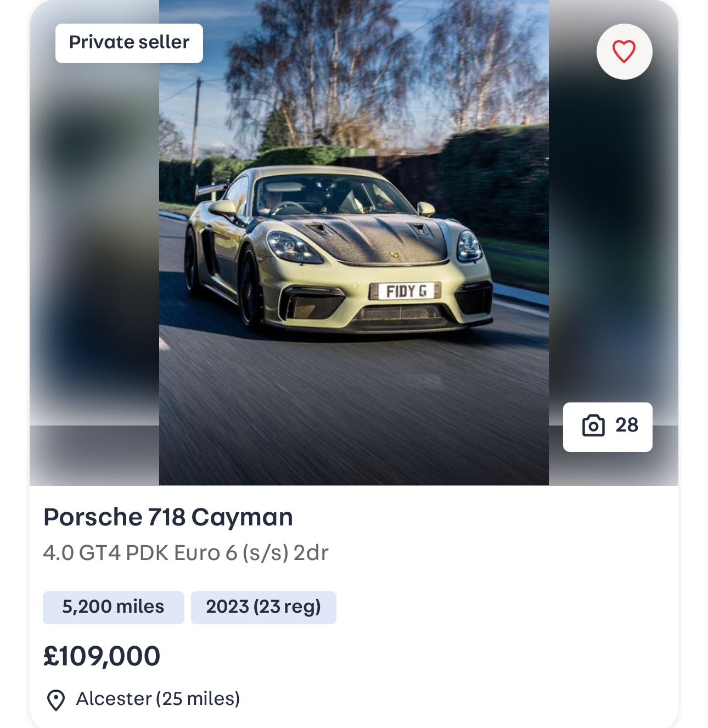
Task: Click the £109,000 price
Action: [102, 656]
